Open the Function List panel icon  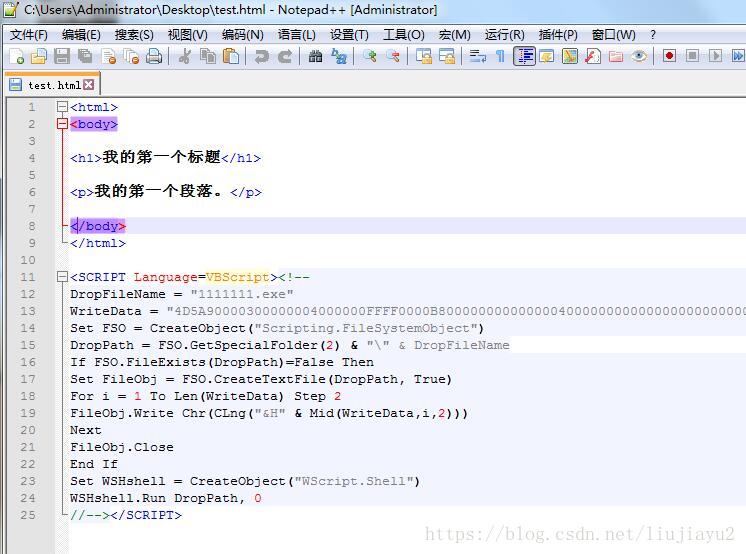(x=593, y=56)
